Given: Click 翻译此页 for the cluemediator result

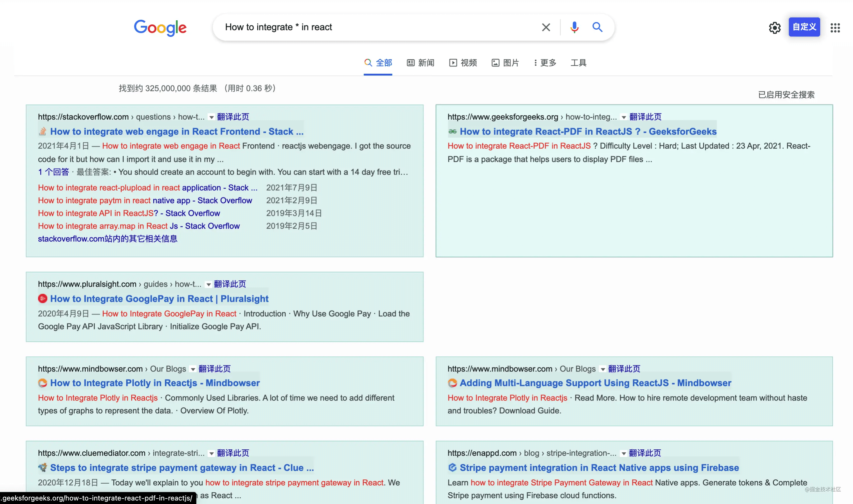Looking at the screenshot, I should coord(233,453).
